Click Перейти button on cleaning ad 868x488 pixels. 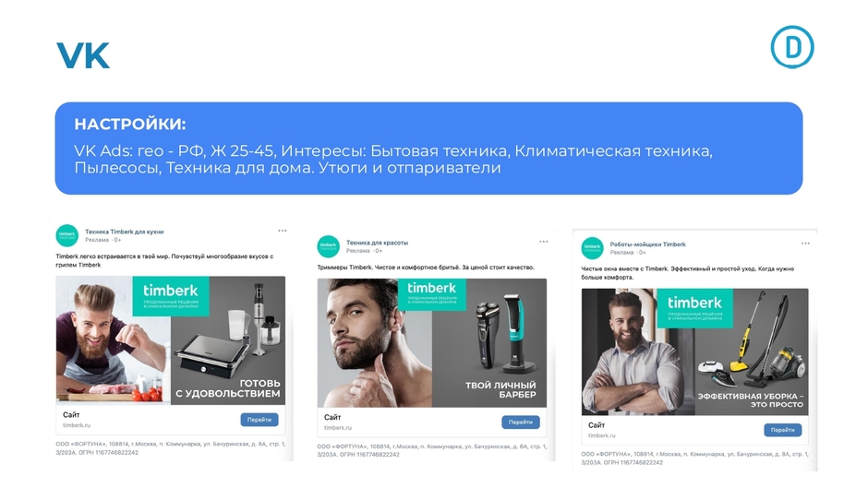click(783, 430)
